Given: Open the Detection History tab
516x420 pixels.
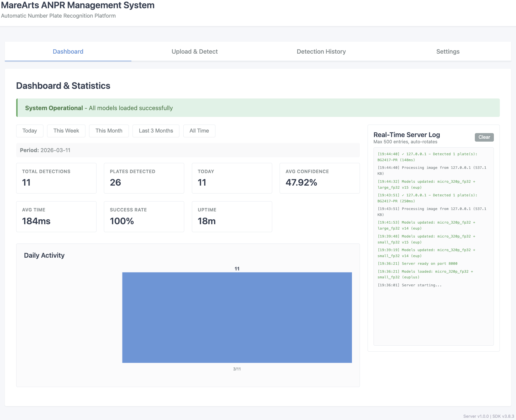Looking at the screenshot, I should [321, 51].
